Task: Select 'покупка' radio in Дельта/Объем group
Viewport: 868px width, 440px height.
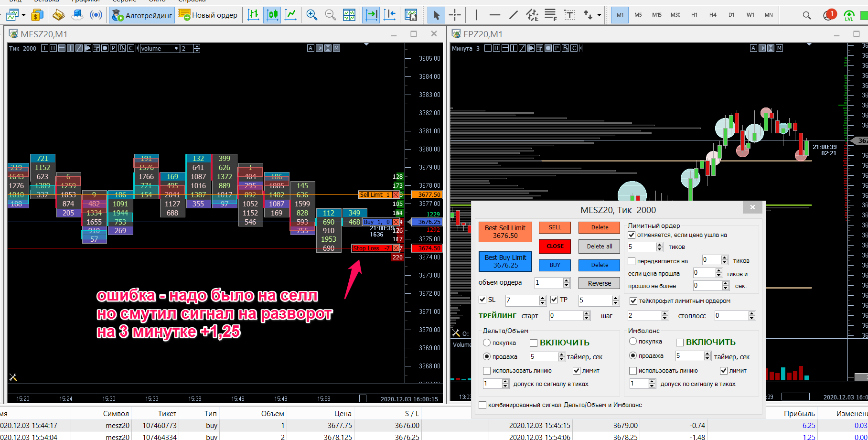Action: click(x=487, y=343)
